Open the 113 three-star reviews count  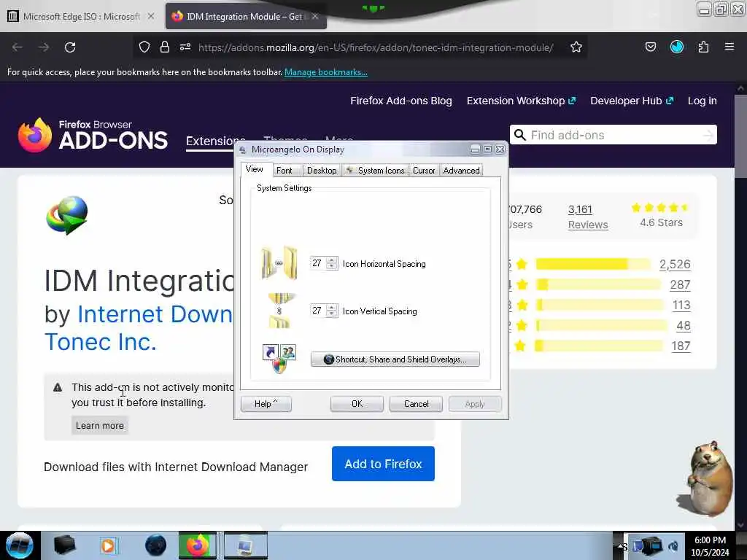[681, 306]
